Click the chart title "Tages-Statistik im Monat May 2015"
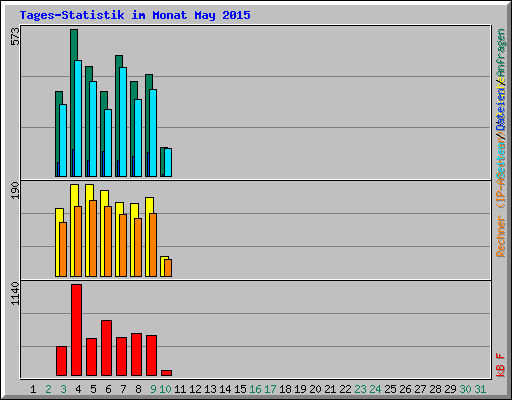 [135, 15]
